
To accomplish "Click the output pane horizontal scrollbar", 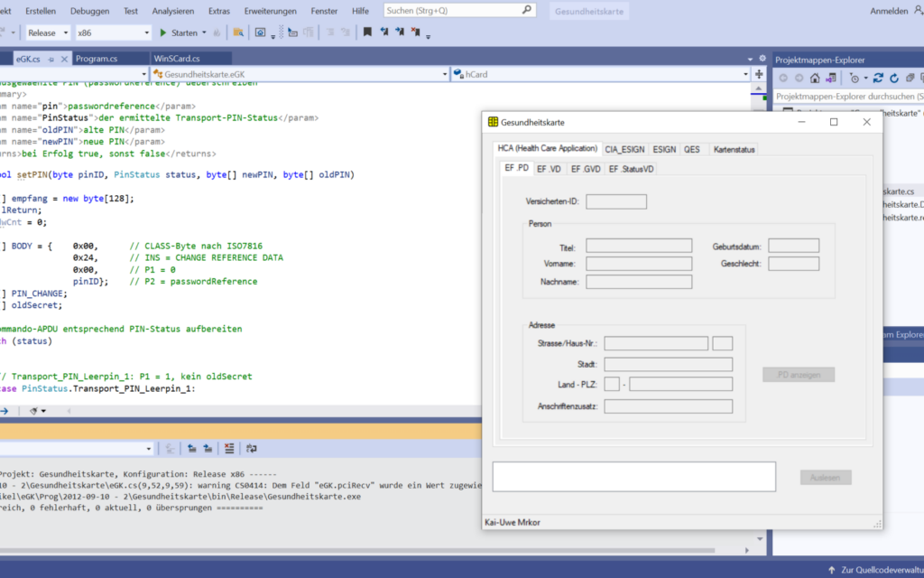I will [357, 550].
